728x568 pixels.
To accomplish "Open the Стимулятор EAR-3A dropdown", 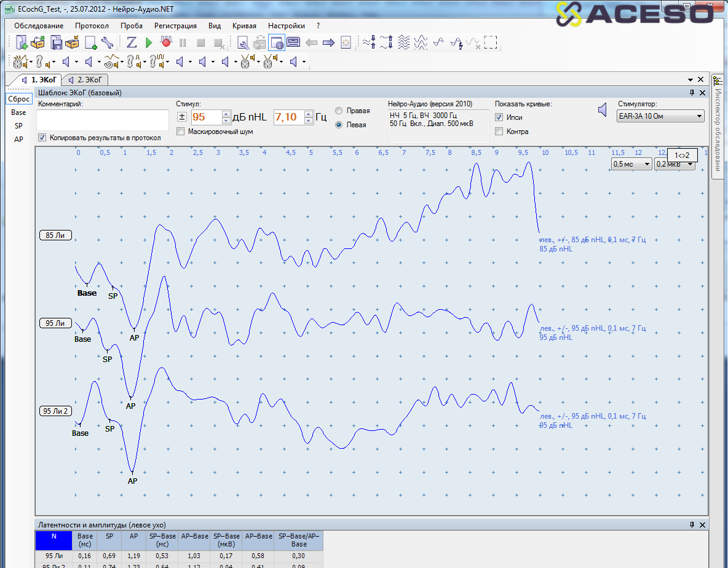I will click(661, 116).
